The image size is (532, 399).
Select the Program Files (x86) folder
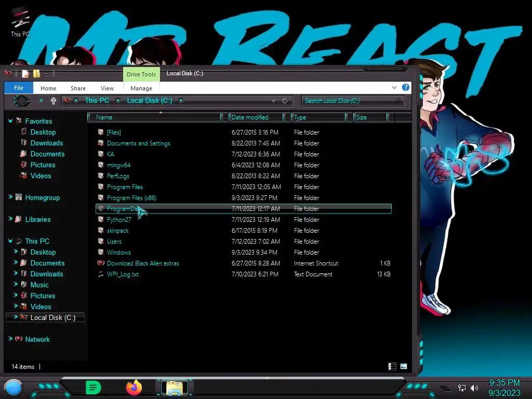tap(131, 198)
